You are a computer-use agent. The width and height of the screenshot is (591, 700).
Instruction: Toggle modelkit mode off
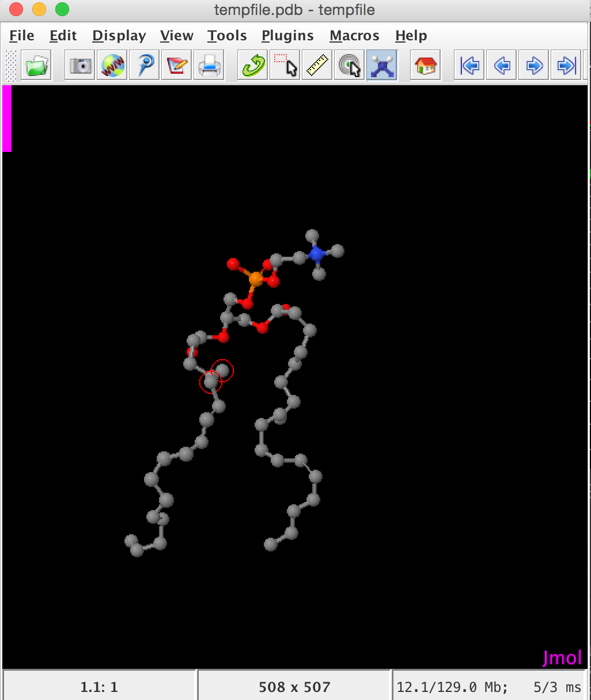pyautogui.click(x=382, y=65)
